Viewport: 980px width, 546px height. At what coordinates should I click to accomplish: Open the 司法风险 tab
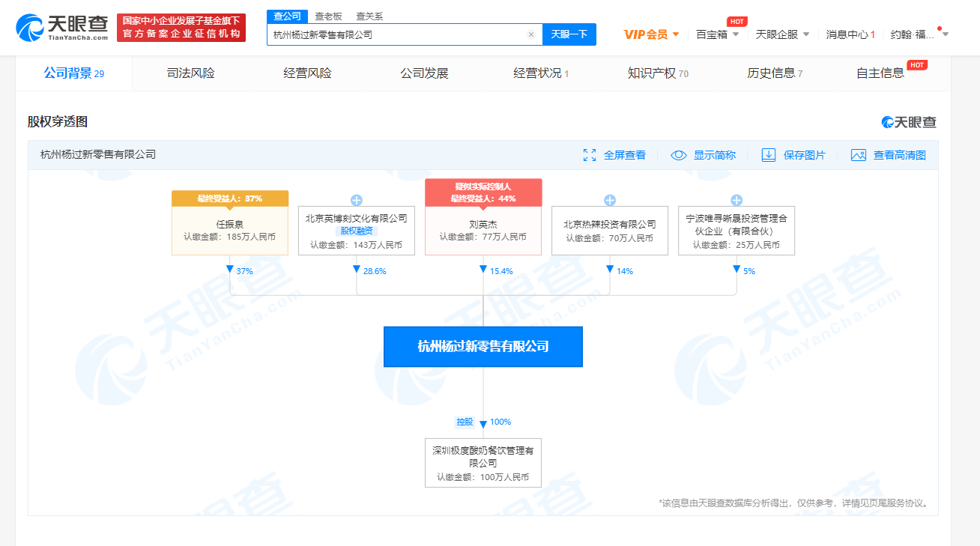(190, 73)
